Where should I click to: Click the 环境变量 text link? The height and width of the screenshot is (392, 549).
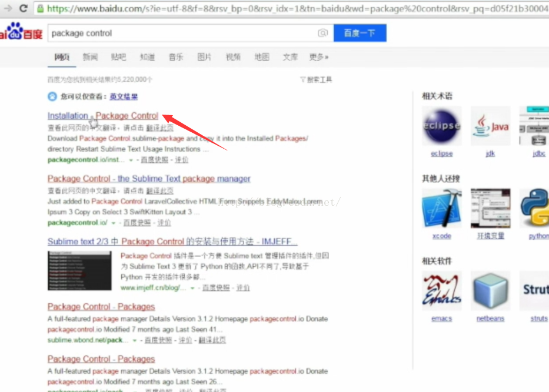click(491, 236)
